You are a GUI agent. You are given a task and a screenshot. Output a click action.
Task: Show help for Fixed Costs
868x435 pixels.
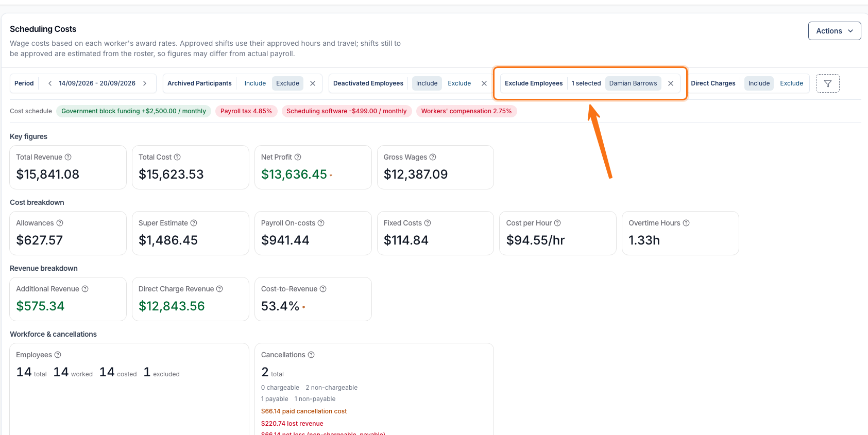pyautogui.click(x=428, y=223)
